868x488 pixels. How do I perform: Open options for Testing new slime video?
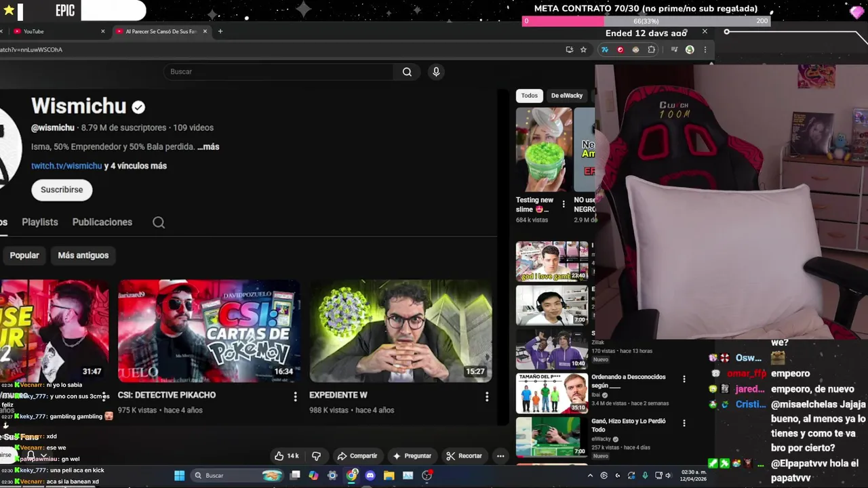click(x=563, y=204)
